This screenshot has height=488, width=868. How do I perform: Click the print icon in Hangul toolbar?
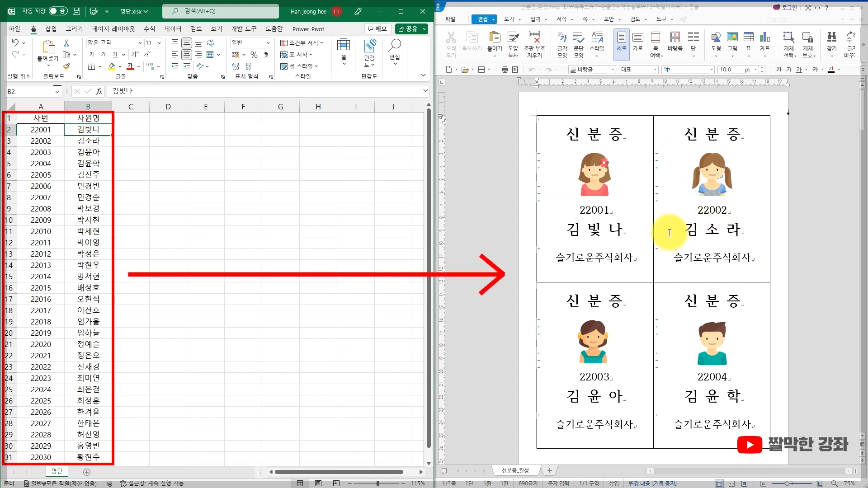point(505,70)
